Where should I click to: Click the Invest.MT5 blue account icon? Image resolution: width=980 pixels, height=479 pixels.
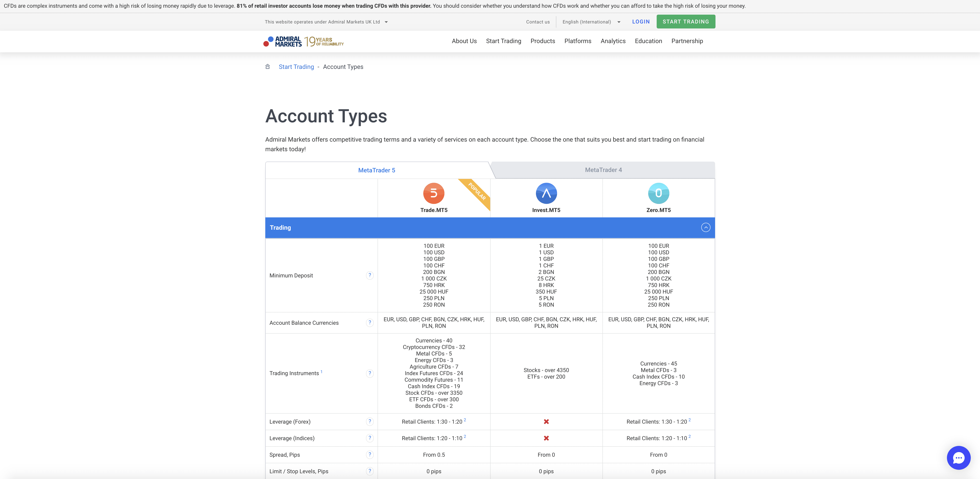[546, 194]
